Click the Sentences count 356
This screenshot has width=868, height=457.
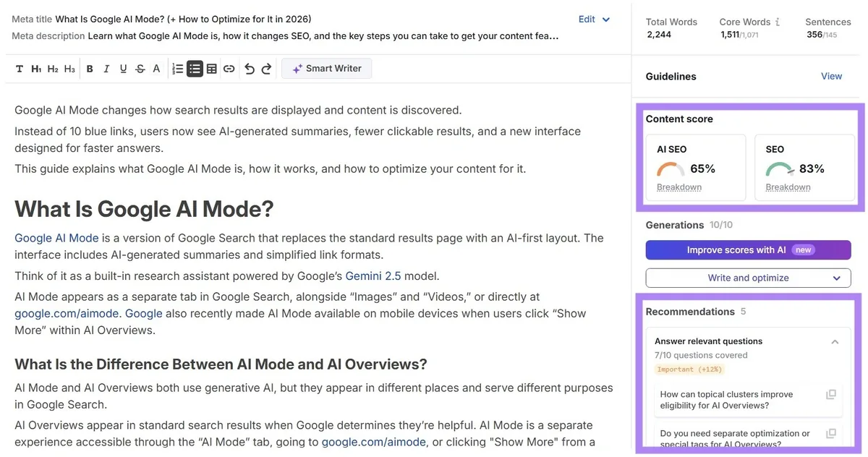(813, 35)
